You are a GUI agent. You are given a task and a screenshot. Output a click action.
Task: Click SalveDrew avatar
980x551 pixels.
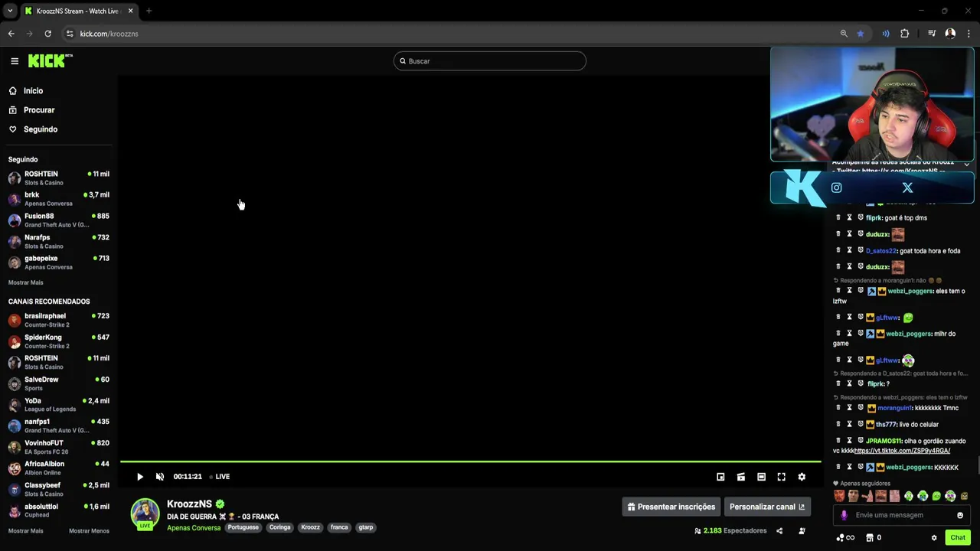[14, 384]
